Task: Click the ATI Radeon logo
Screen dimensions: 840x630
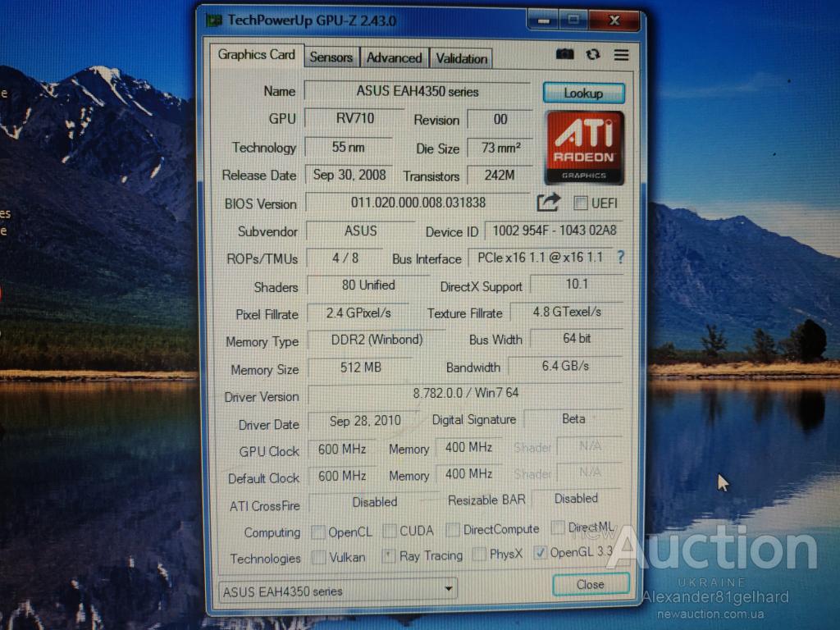Action: 584,148
